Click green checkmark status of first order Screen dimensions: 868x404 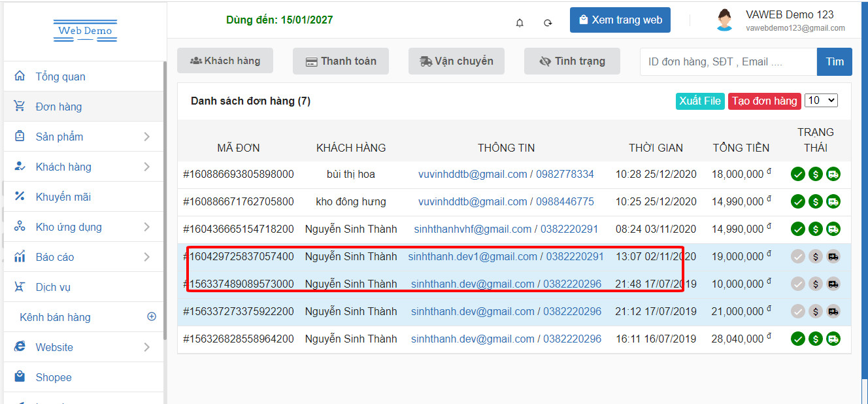(x=797, y=174)
